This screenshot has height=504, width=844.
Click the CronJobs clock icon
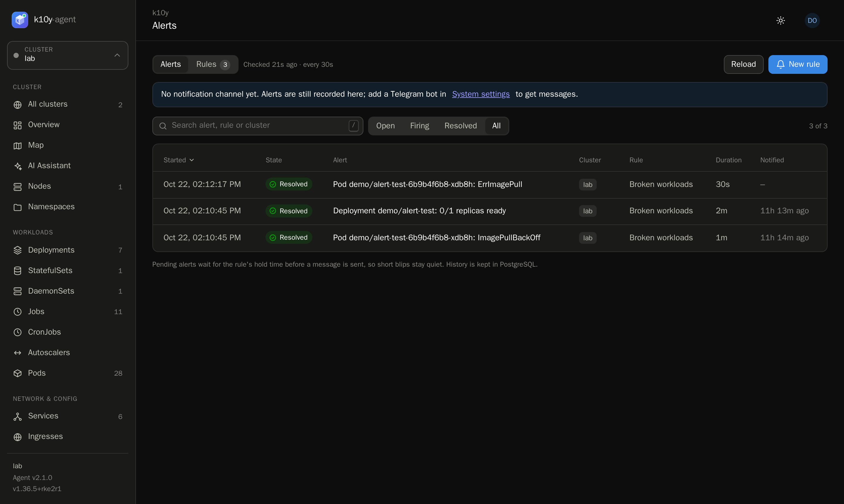point(18,332)
